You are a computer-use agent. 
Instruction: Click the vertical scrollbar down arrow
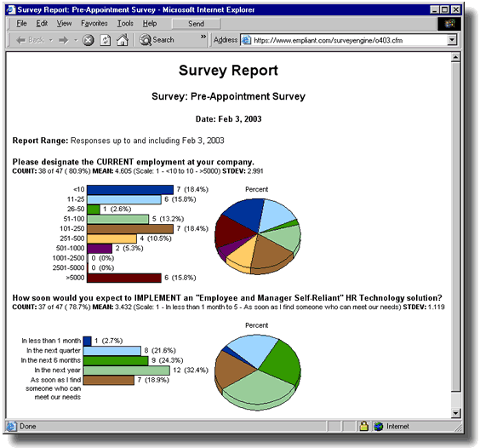[x=455, y=413]
